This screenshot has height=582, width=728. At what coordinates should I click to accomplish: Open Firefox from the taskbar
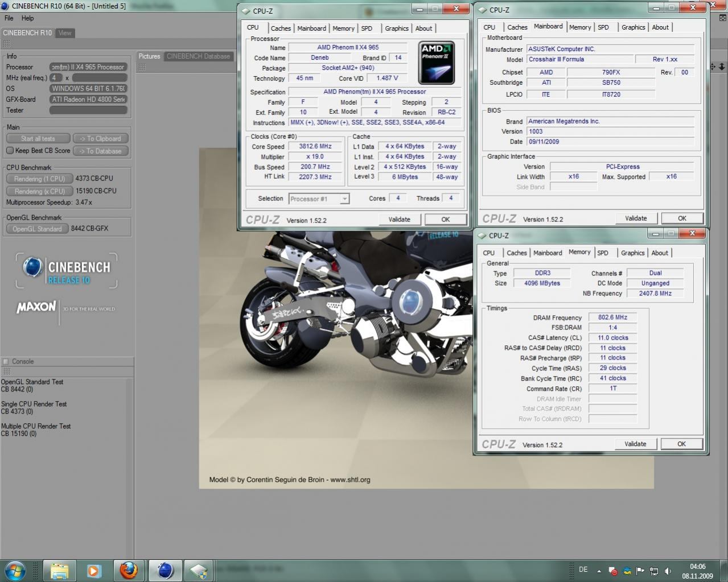[129, 570]
